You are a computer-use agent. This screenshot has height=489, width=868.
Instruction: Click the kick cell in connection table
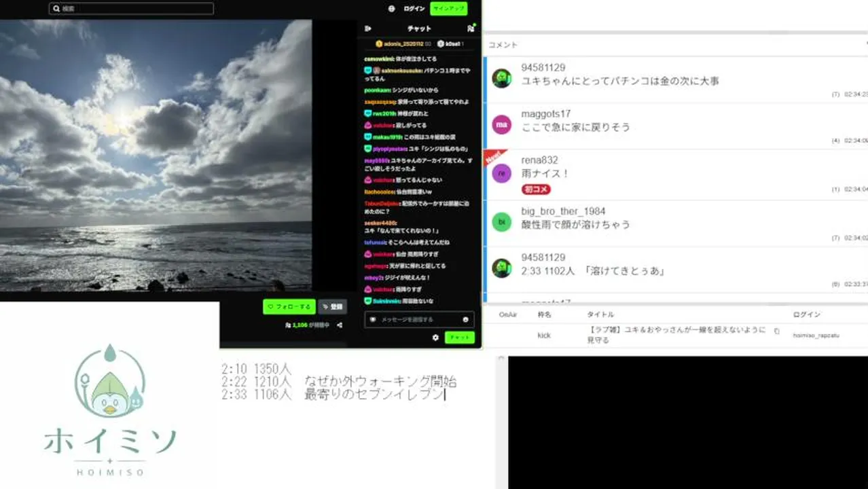point(543,335)
